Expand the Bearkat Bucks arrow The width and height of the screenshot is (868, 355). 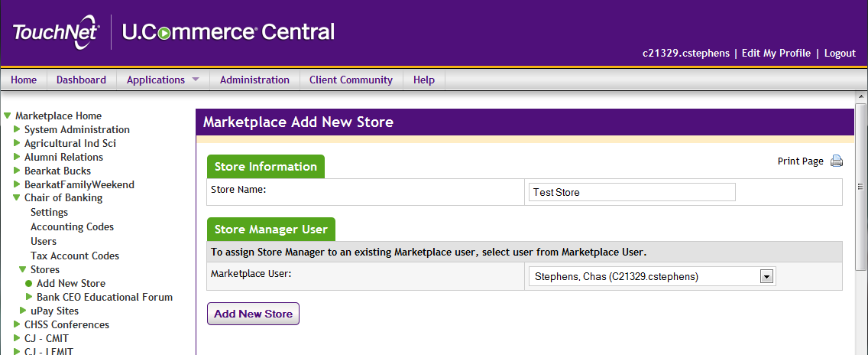pos(17,171)
